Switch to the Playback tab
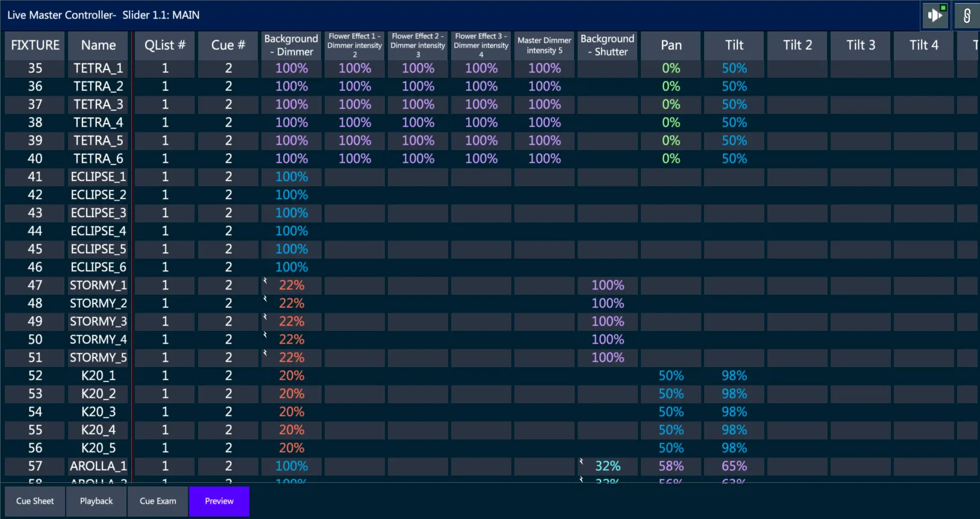 [x=96, y=501]
